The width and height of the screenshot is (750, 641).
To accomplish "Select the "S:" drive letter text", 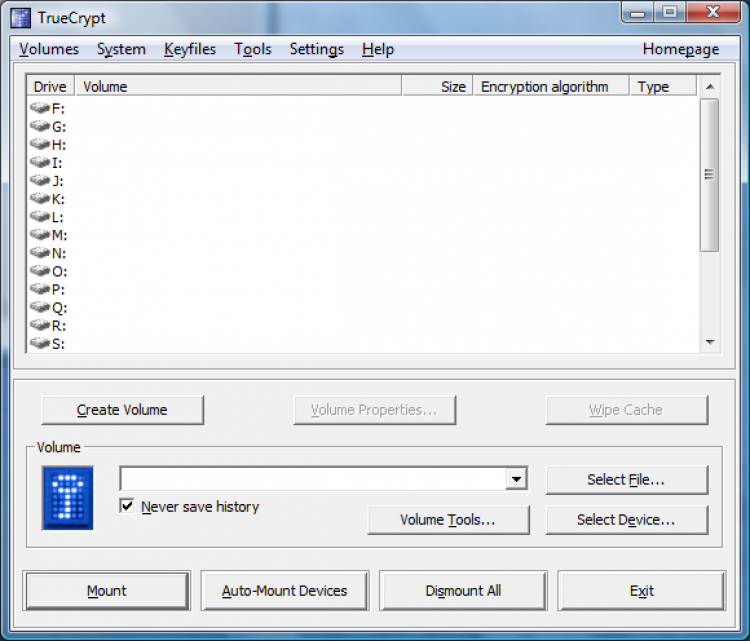I will [x=58, y=344].
